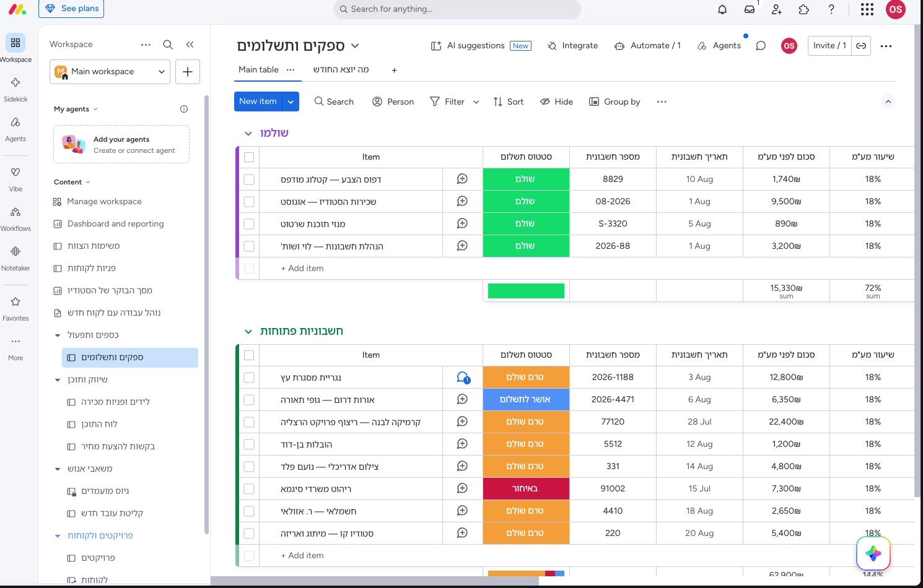Click the New item button
923x588 pixels.
(258, 102)
